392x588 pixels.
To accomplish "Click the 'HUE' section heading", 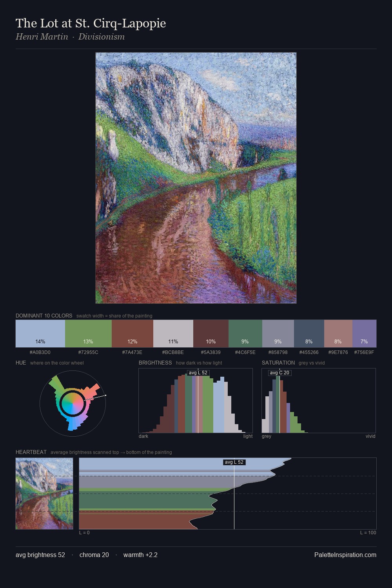I will (21, 363).
